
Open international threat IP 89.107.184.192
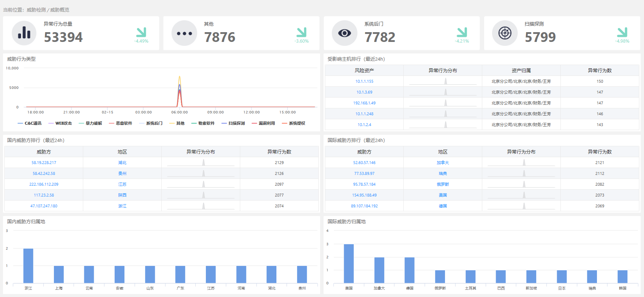(364, 206)
